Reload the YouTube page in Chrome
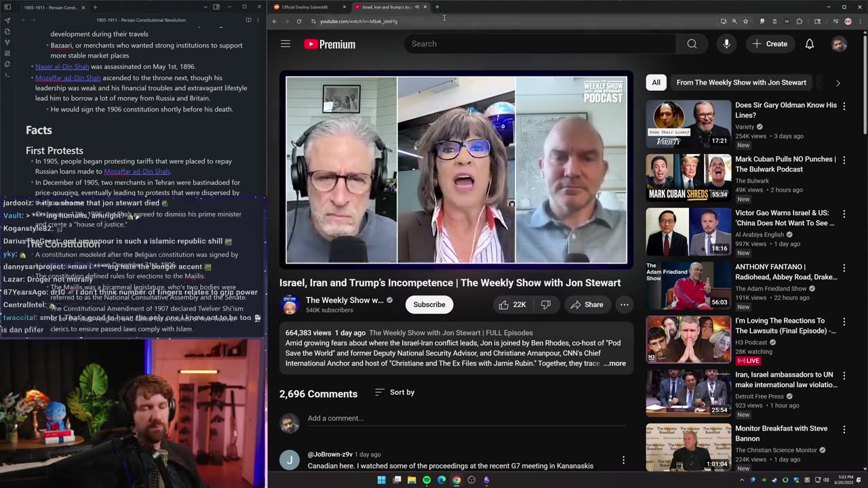Screen dimensions: 868x488 299,21
